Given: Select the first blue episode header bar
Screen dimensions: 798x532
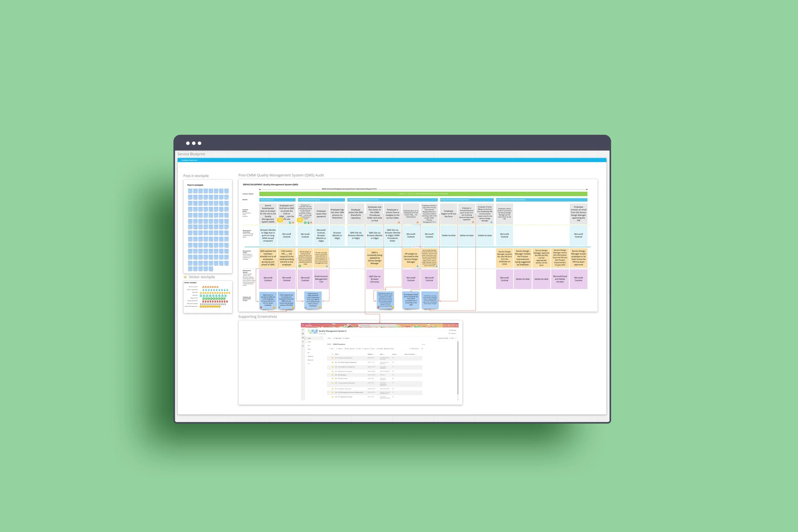Looking at the screenshot, I should (277, 200).
